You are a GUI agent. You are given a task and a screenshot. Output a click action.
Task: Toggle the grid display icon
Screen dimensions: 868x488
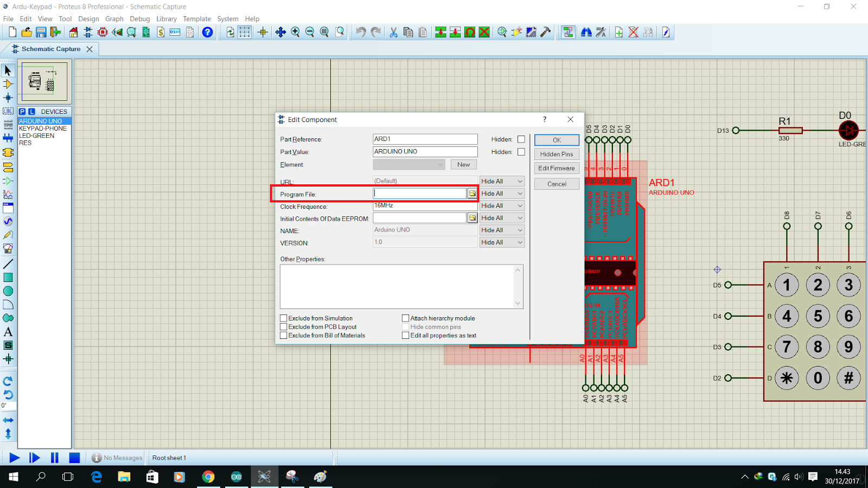pyautogui.click(x=245, y=33)
